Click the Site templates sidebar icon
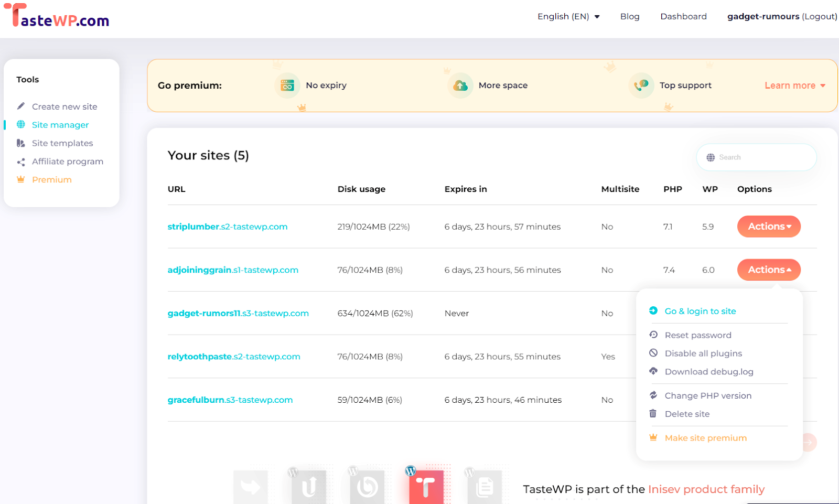 pyautogui.click(x=21, y=143)
